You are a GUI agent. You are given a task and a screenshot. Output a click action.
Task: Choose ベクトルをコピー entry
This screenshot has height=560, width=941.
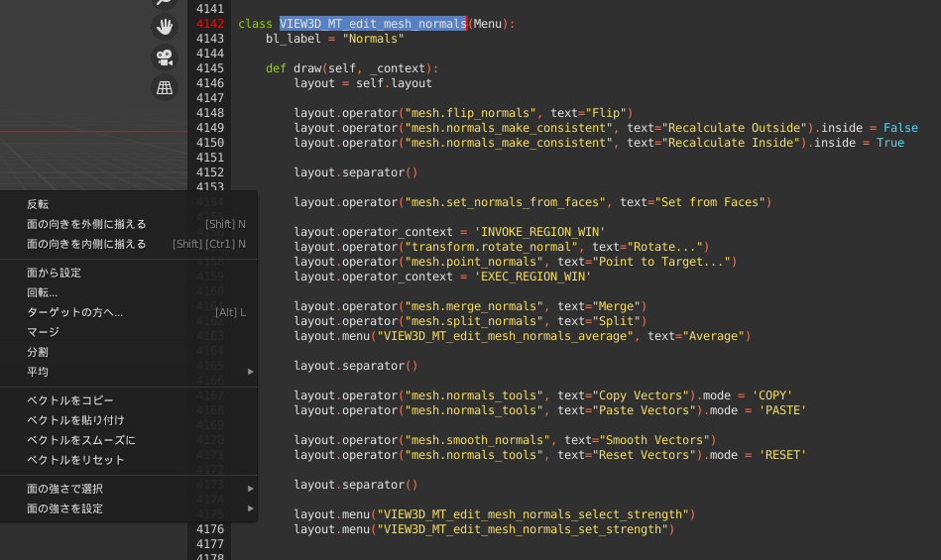129,400
